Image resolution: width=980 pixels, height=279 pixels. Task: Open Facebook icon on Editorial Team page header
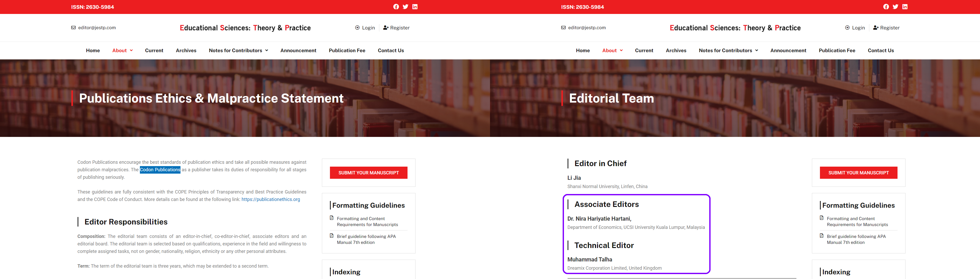pos(886,7)
